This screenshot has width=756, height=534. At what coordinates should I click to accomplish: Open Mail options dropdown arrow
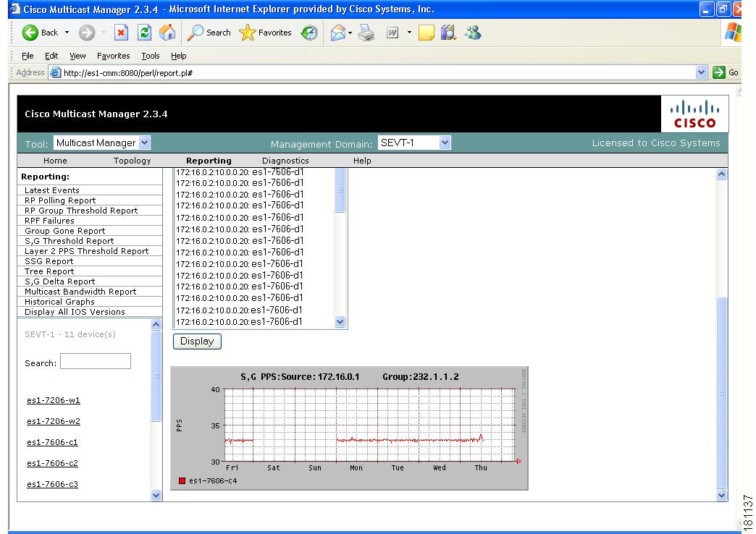[x=350, y=33]
